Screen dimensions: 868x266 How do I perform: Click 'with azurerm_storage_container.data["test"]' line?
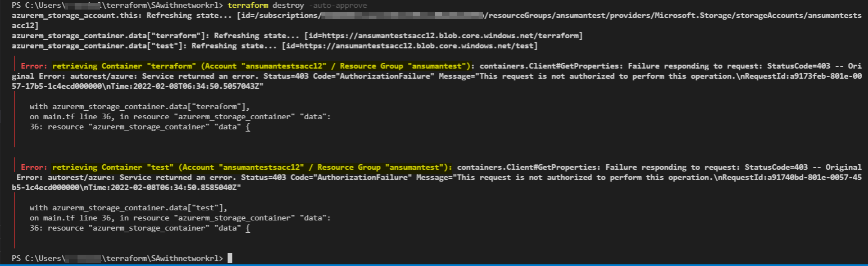(x=128, y=206)
